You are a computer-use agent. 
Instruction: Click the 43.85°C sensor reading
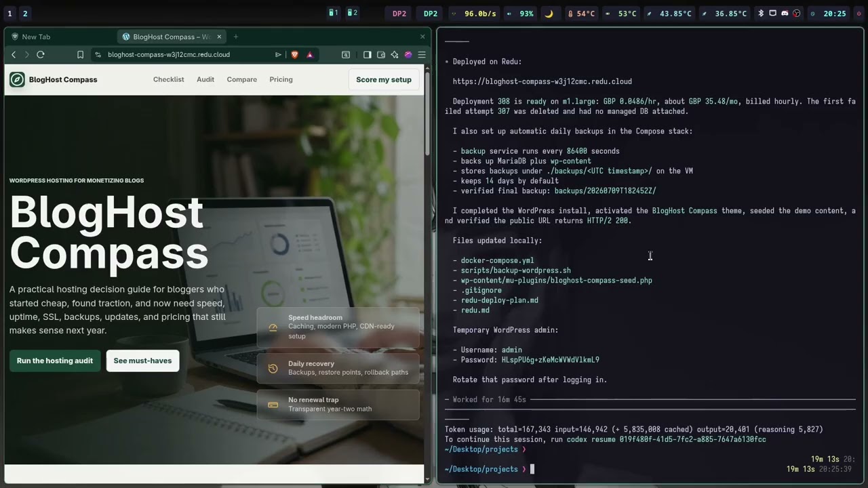[x=669, y=14]
